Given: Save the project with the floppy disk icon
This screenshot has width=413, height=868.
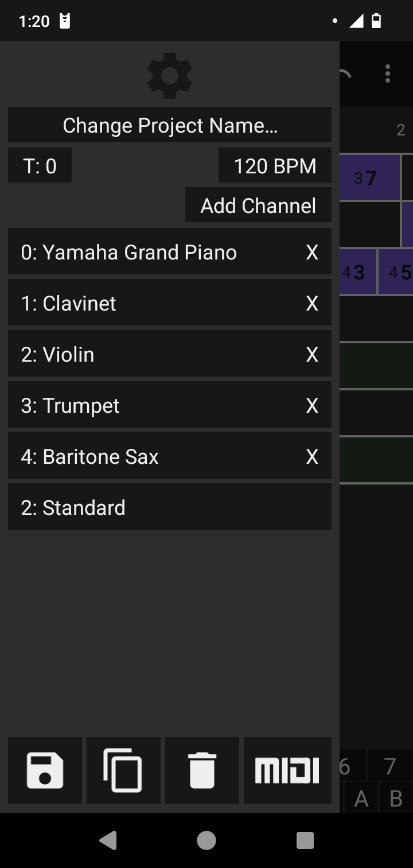Looking at the screenshot, I should (45, 770).
